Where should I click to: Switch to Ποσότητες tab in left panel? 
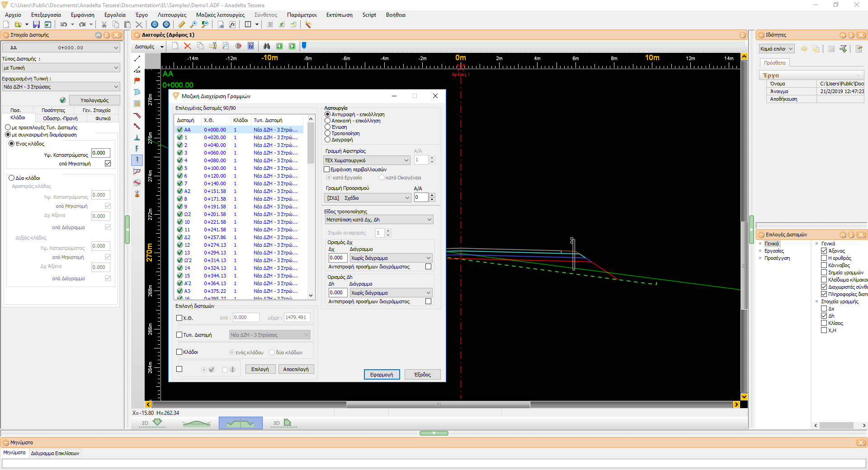(53, 110)
